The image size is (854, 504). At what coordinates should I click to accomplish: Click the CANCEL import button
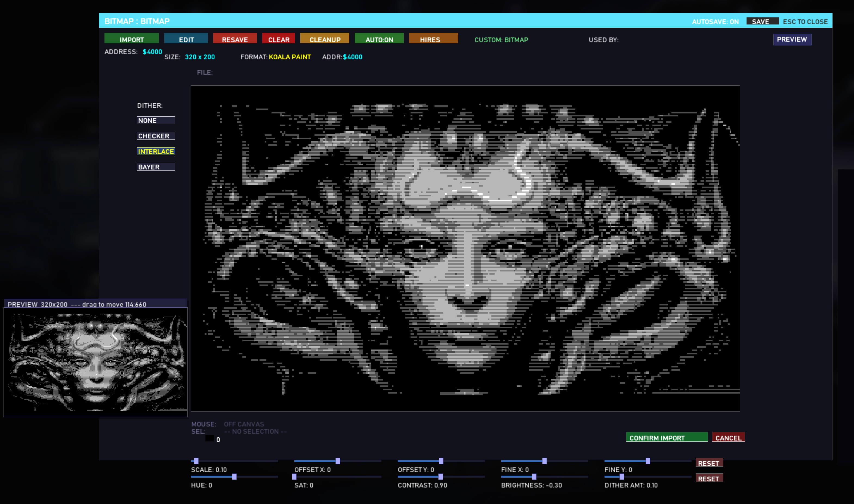[728, 437]
